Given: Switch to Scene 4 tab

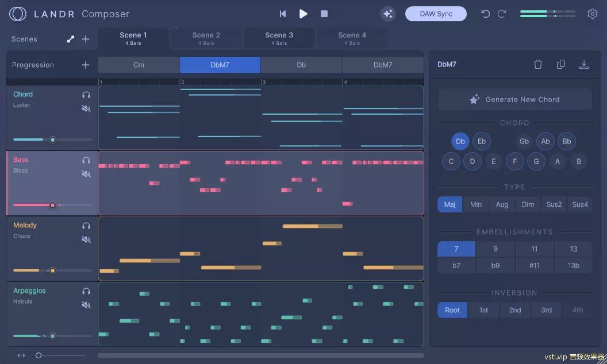Looking at the screenshot, I should tap(352, 38).
